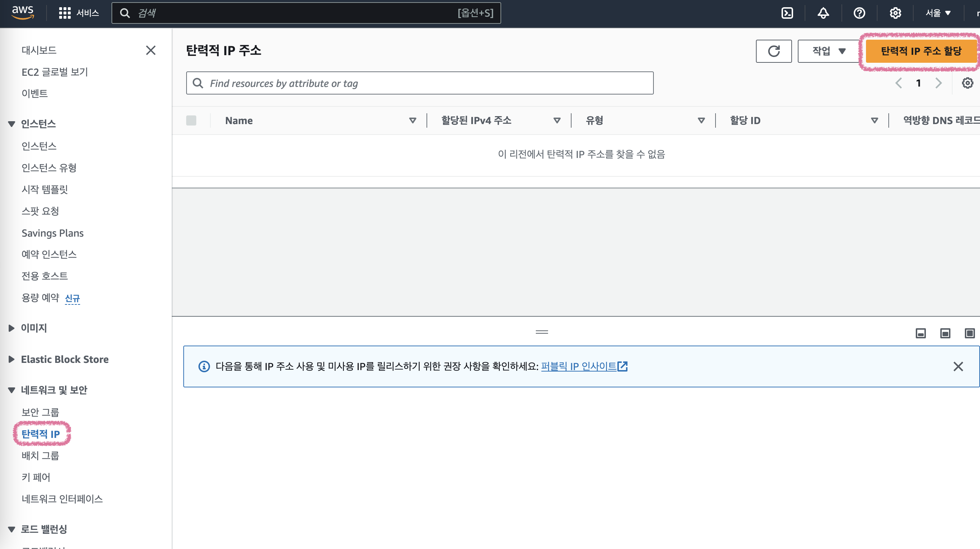980x549 pixels.
Task: Open the AWS CloudShell icon
Action: click(x=787, y=13)
